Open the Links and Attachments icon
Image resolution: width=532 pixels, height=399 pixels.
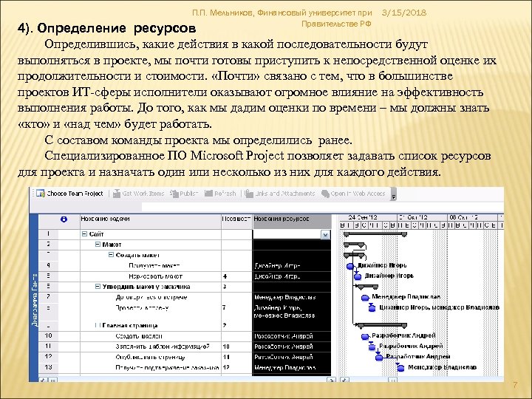(x=249, y=194)
